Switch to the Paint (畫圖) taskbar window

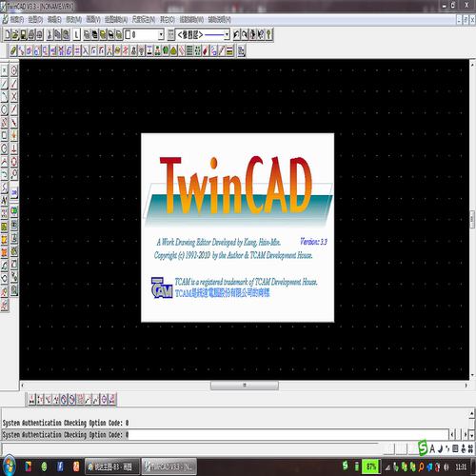112,466
